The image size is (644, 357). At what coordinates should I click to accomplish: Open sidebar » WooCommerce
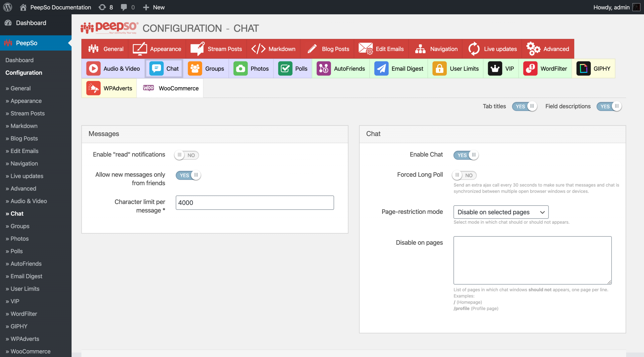pos(28,351)
